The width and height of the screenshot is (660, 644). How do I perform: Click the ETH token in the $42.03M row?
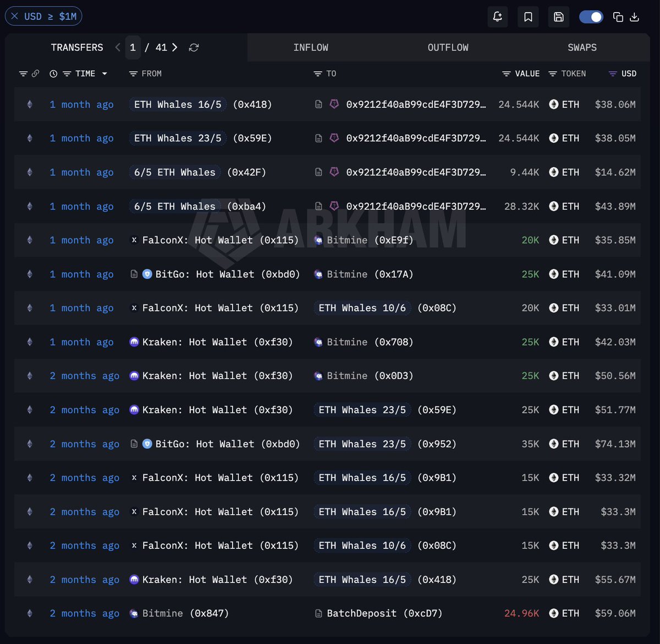pos(564,342)
